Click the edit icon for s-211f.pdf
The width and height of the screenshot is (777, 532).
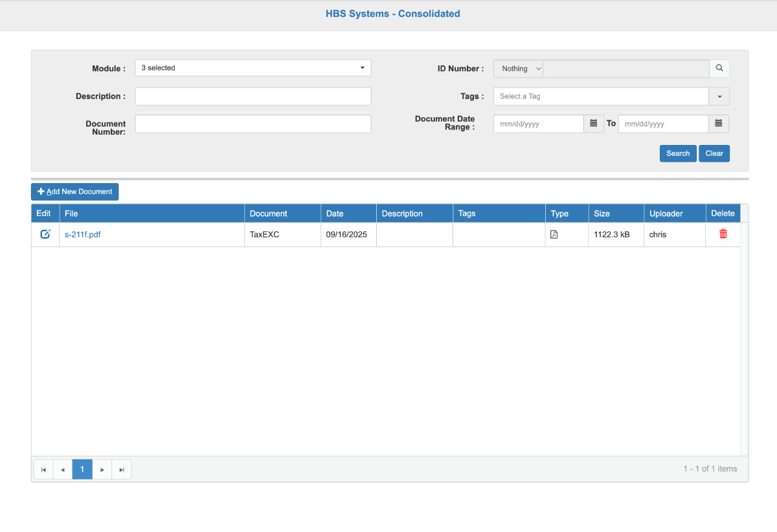coord(45,234)
